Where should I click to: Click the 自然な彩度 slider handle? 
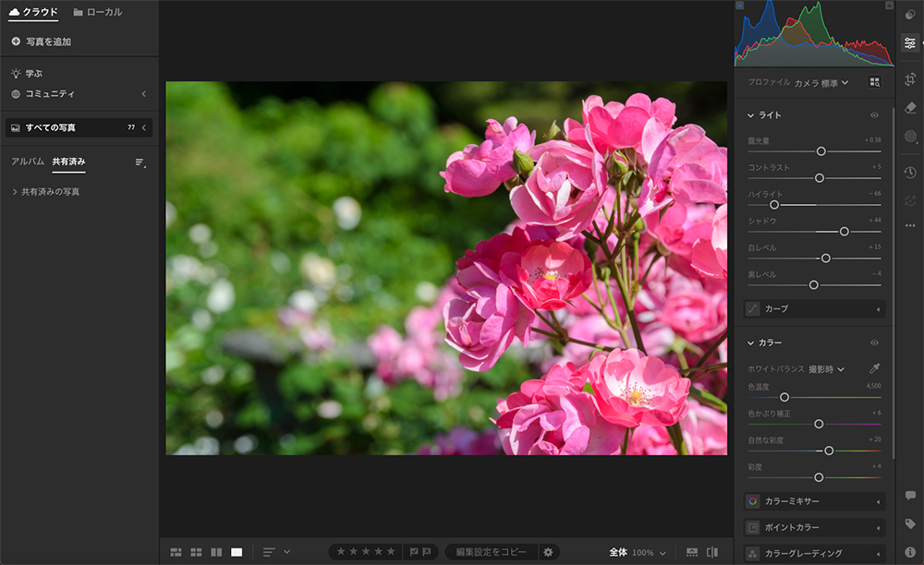829,451
